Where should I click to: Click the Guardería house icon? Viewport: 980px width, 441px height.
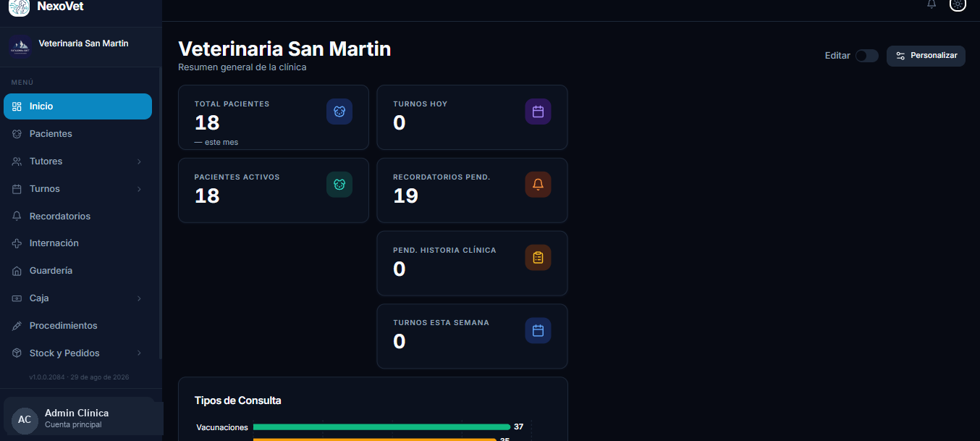tap(17, 271)
